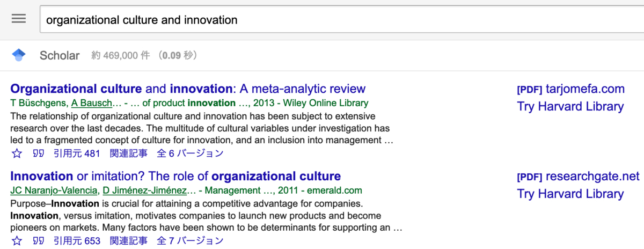Open Innovation or imitation article title

(x=175, y=176)
